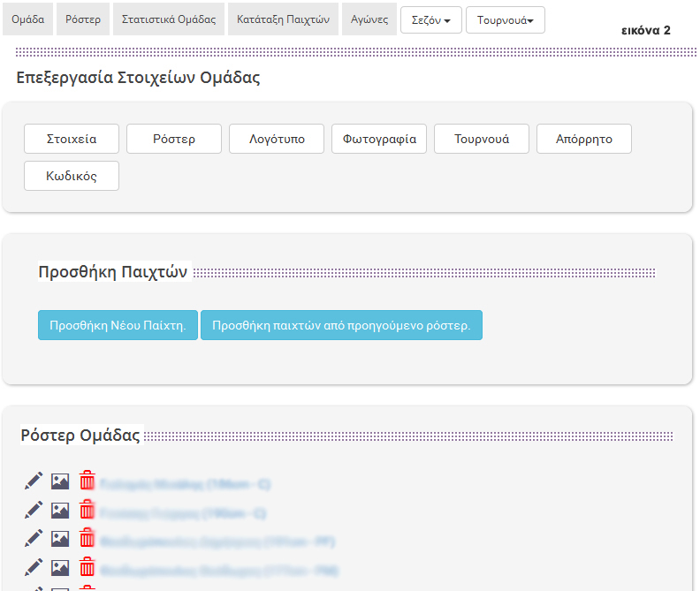This screenshot has width=700, height=591.
Task: Select the Λογότυπο edit button
Action: 277,139
